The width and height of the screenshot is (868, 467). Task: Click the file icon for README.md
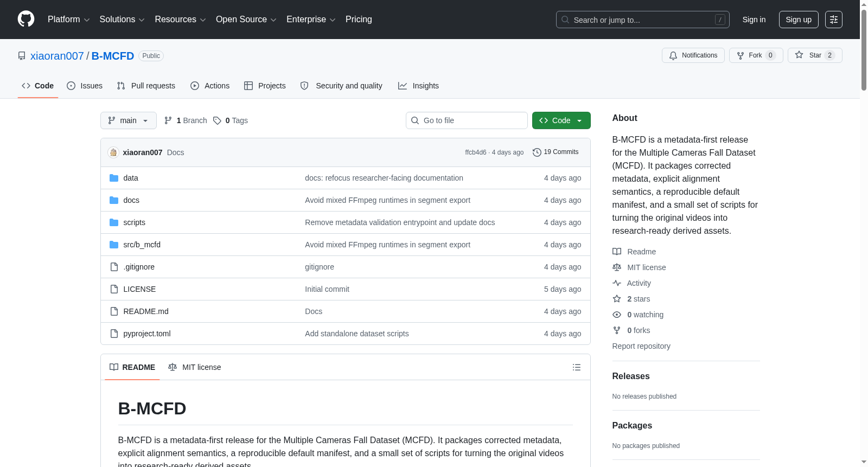(114, 311)
